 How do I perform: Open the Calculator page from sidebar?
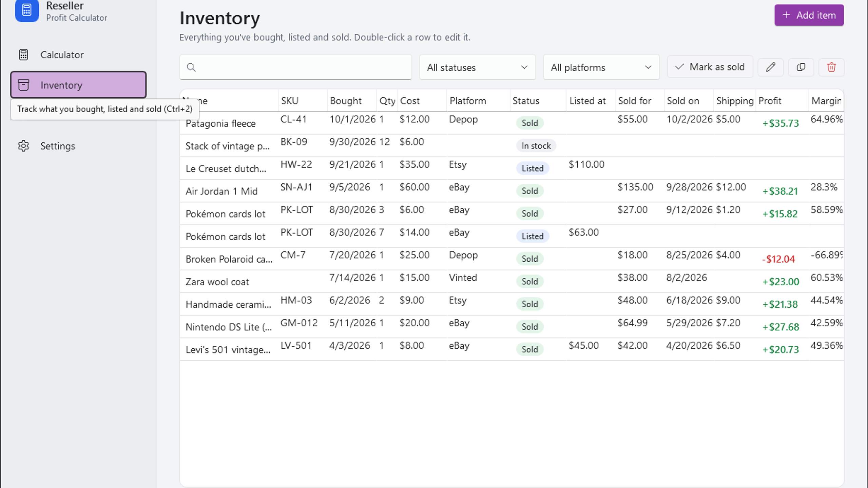coord(78,55)
